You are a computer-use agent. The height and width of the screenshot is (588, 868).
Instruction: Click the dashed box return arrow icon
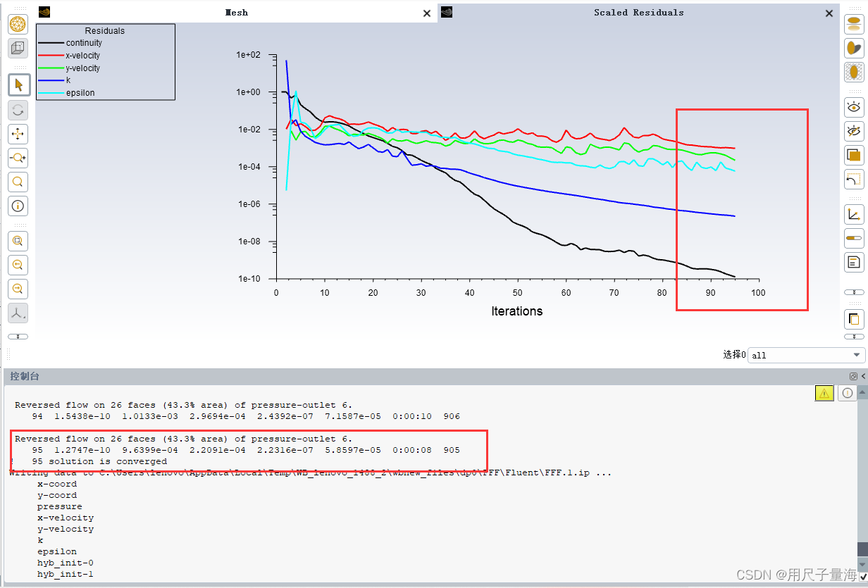(854, 180)
